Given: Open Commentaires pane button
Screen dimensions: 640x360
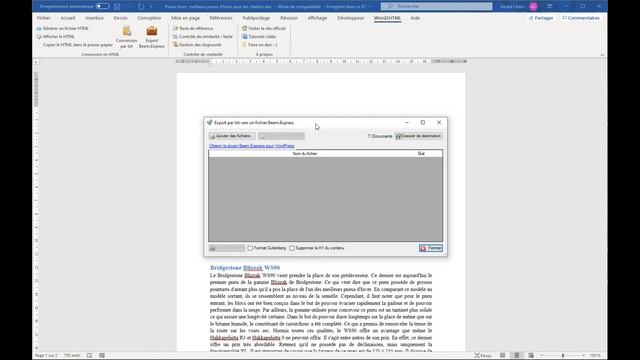Looking at the screenshot, I should [581, 18].
